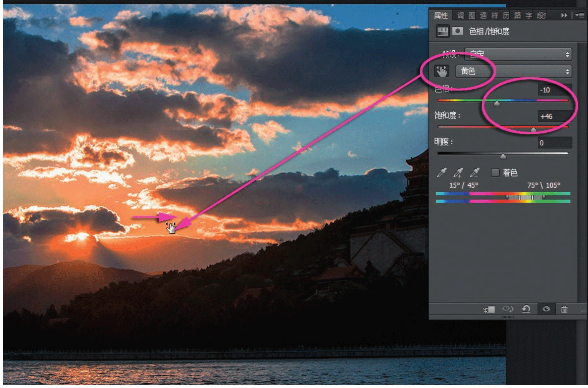Click the saturation value field showing +46
Viewport: 588px width, 388px height.
click(x=555, y=116)
